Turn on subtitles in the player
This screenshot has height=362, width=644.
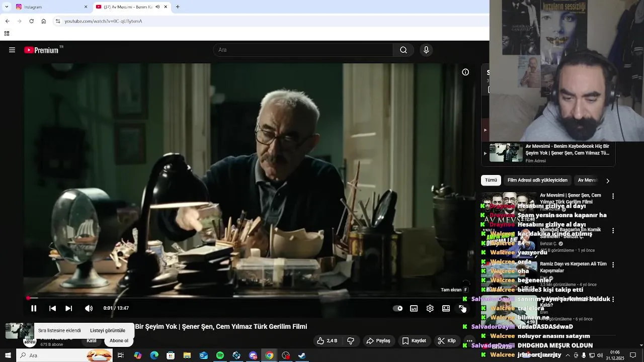click(414, 308)
